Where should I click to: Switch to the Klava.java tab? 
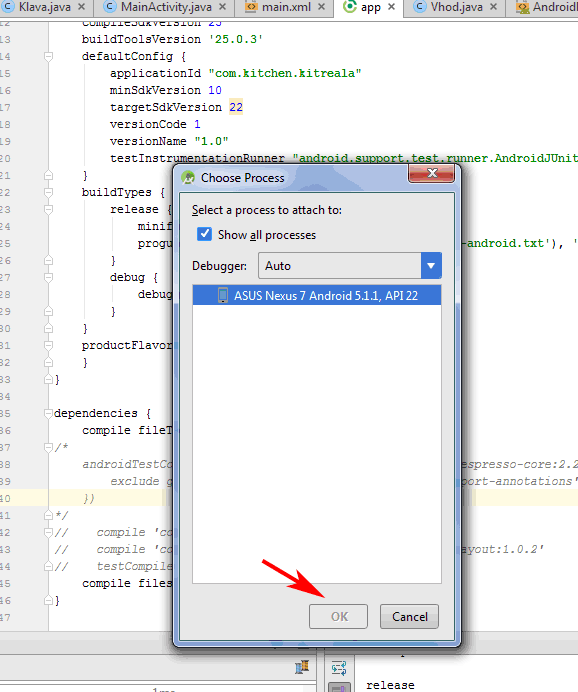45,7
